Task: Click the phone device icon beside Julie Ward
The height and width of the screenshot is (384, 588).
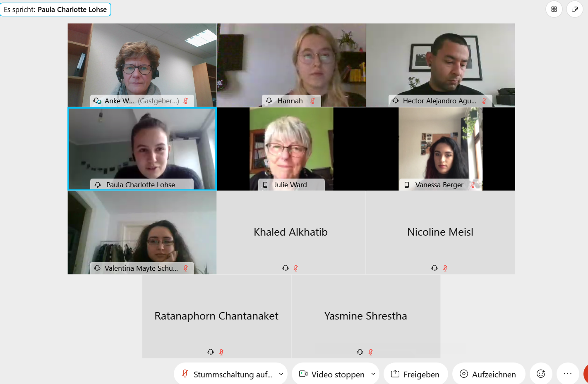Action: coord(265,185)
